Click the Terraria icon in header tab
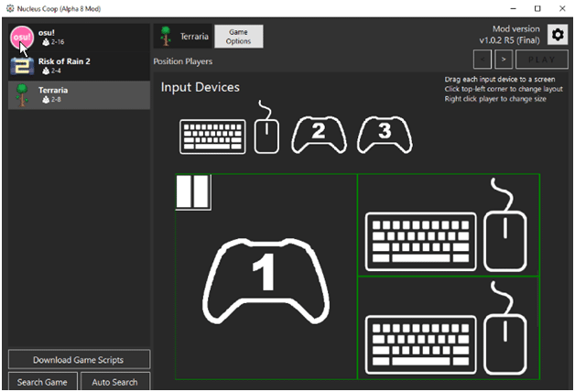Viewport: 575px width, 392px height. pyautogui.click(x=166, y=36)
